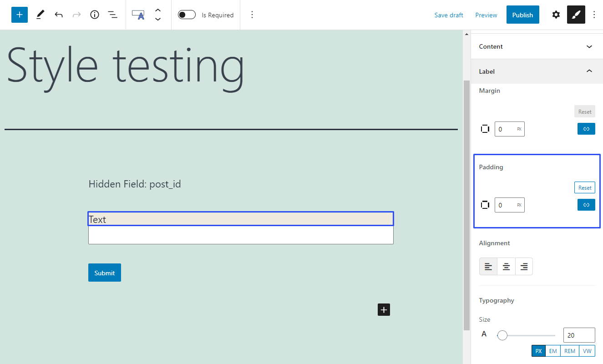Open the editor options menu top right
Screen dimensions: 603x364
[x=594, y=15]
